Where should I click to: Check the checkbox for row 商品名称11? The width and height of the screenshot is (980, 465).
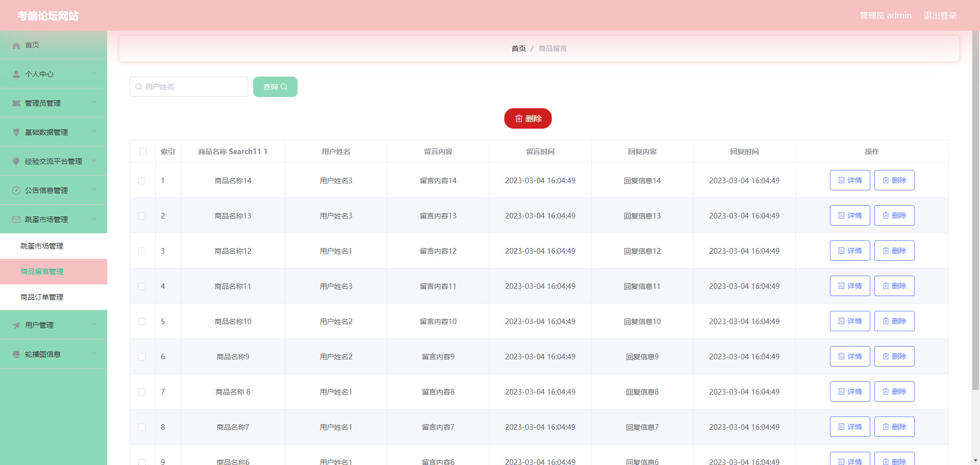142,286
